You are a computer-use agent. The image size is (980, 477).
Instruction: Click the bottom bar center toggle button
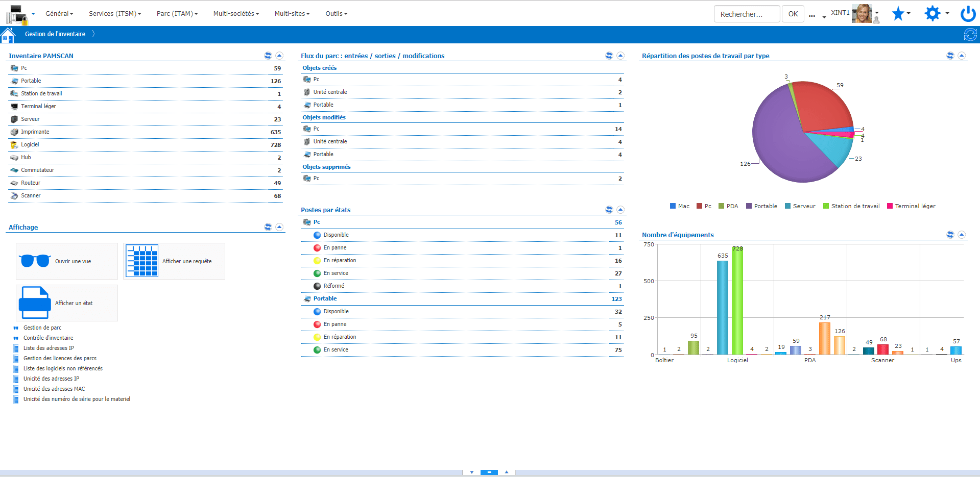pyautogui.click(x=489, y=472)
